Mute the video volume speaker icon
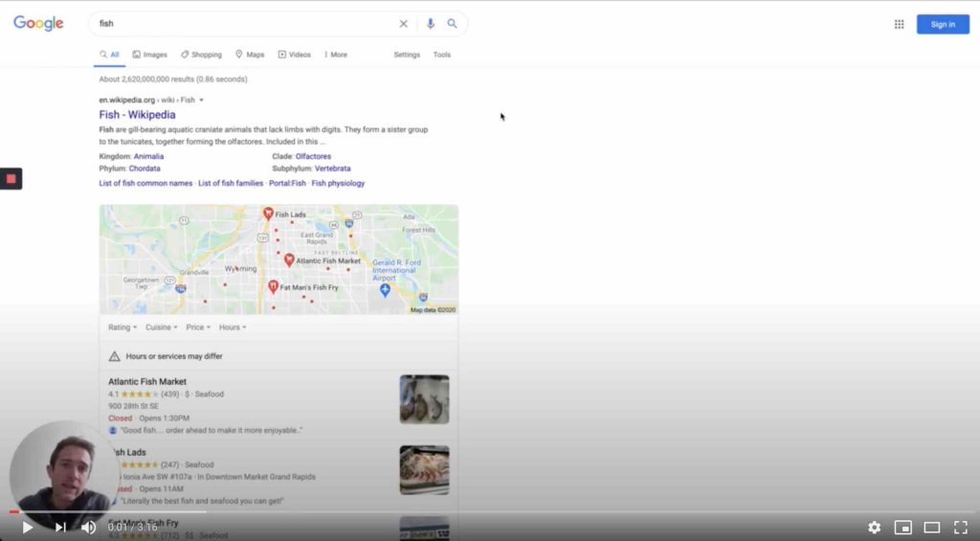Image resolution: width=980 pixels, height=541 pixels. pos(88,527)
